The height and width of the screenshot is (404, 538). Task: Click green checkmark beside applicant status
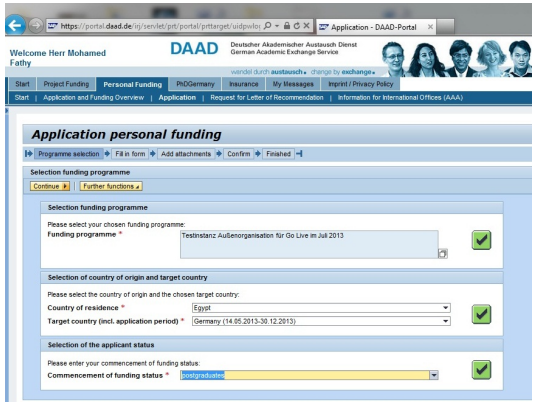click(481, 370)
